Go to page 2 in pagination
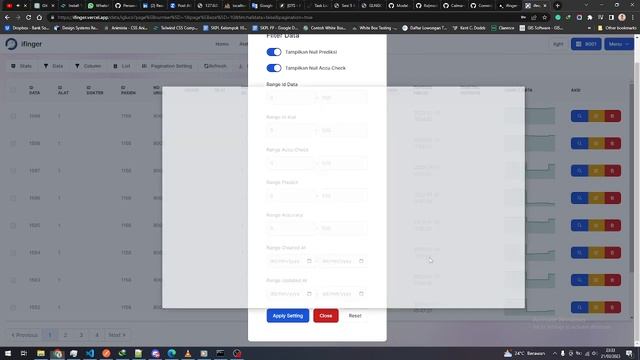The image size is (640, 360). [65, 335]
